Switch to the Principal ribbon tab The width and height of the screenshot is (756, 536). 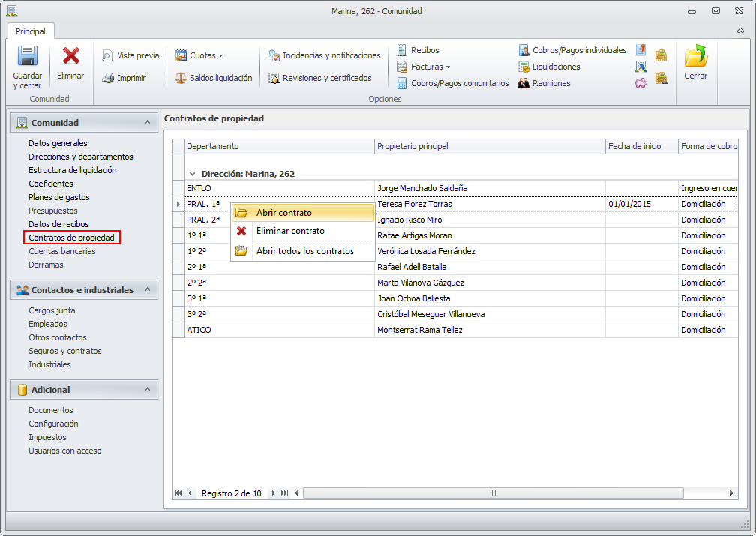click(x=31, y=31)
